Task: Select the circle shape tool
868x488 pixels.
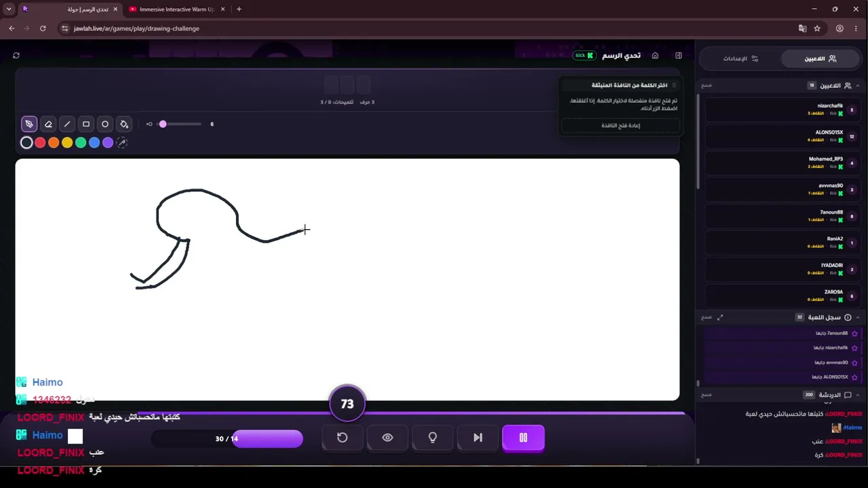Action: (105, 124)
